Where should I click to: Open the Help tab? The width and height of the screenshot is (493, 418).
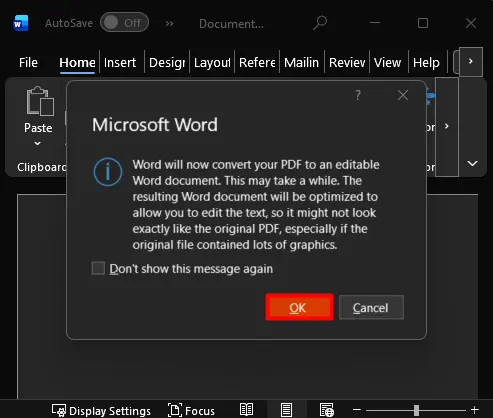[x=426, y=63]
